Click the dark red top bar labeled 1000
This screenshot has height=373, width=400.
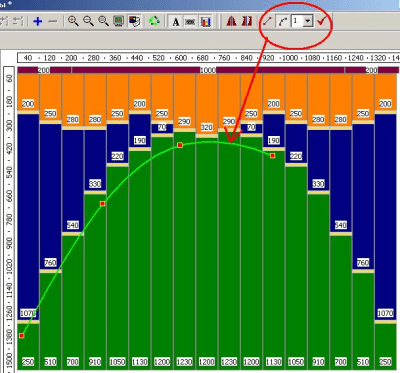click(207, 70)
